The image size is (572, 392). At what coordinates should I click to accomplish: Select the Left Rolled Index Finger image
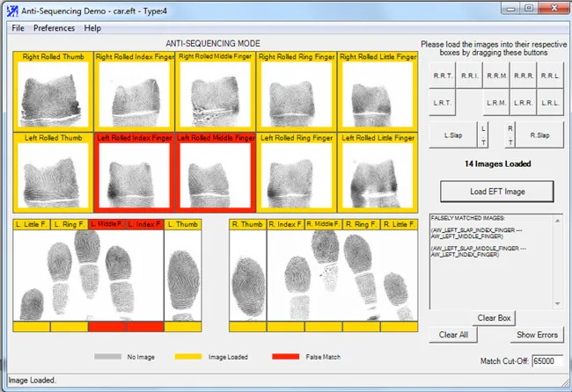coord(135,175)
